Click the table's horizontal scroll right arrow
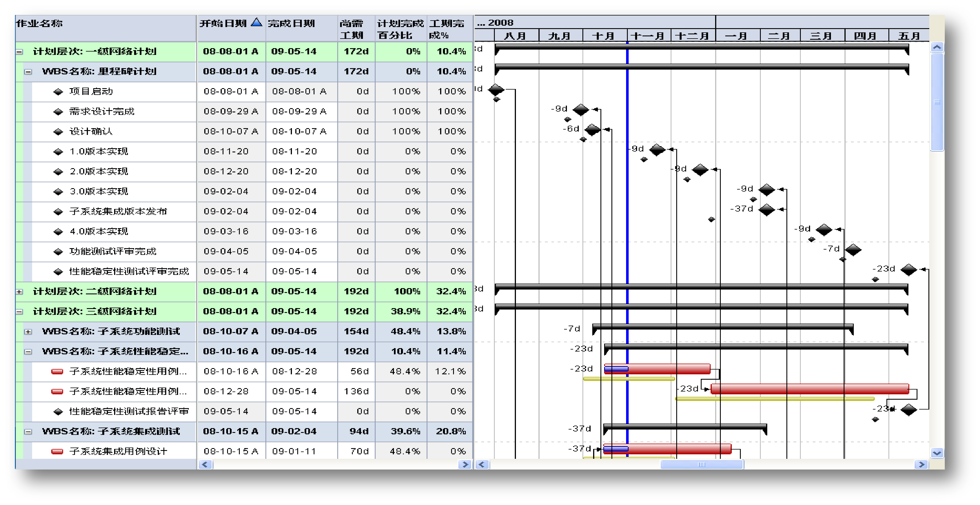The image size is (980, 505). 465,465
